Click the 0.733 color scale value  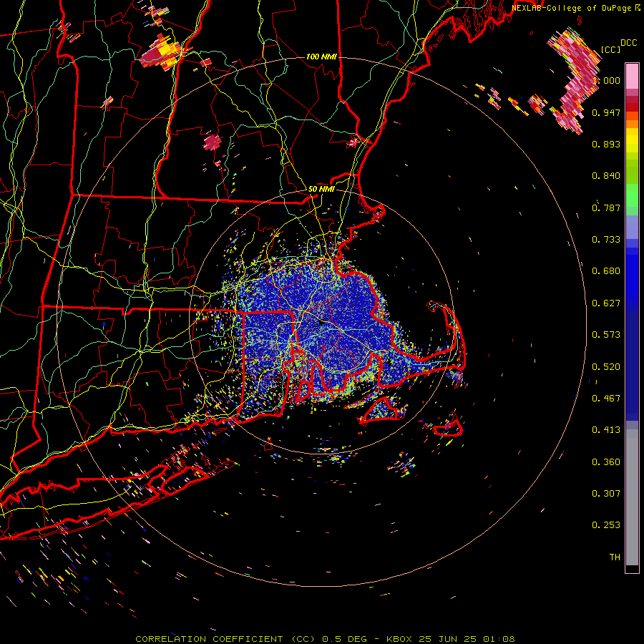coord(606,240)
